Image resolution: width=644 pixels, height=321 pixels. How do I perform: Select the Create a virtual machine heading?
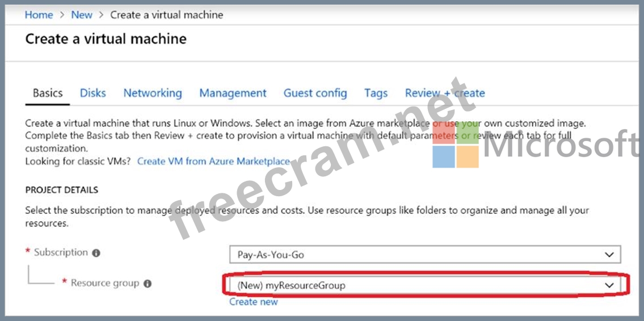pos(106,39)
